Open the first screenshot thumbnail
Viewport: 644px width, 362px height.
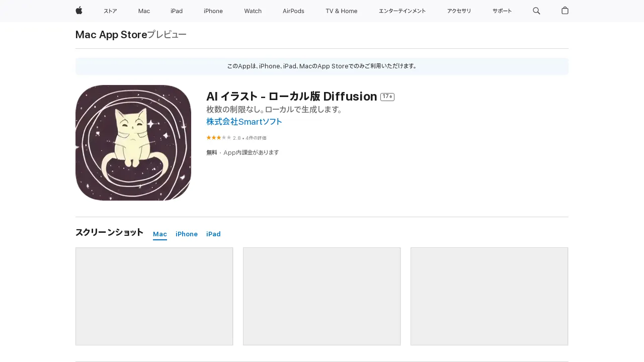[x=154, y=296]
